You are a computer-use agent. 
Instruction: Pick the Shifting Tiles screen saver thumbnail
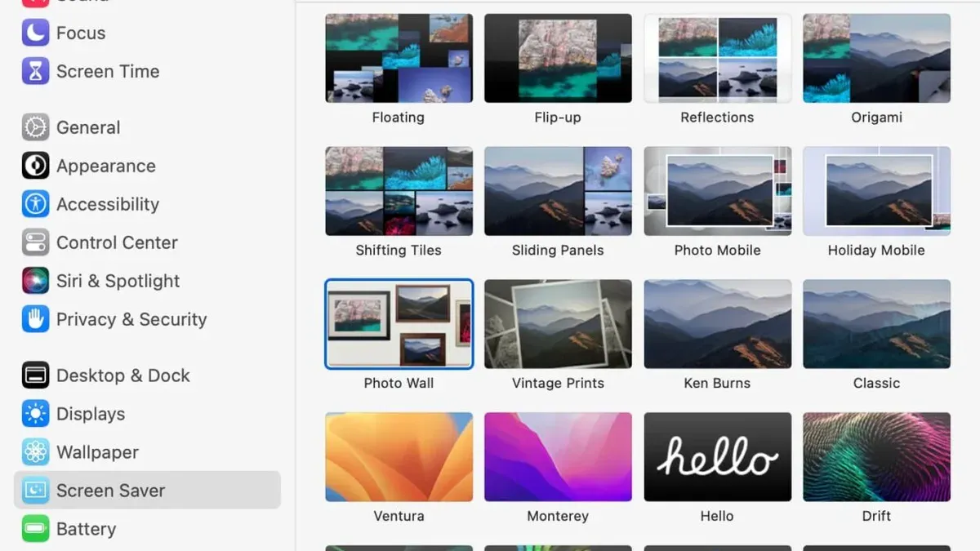[x=399, y=191]
